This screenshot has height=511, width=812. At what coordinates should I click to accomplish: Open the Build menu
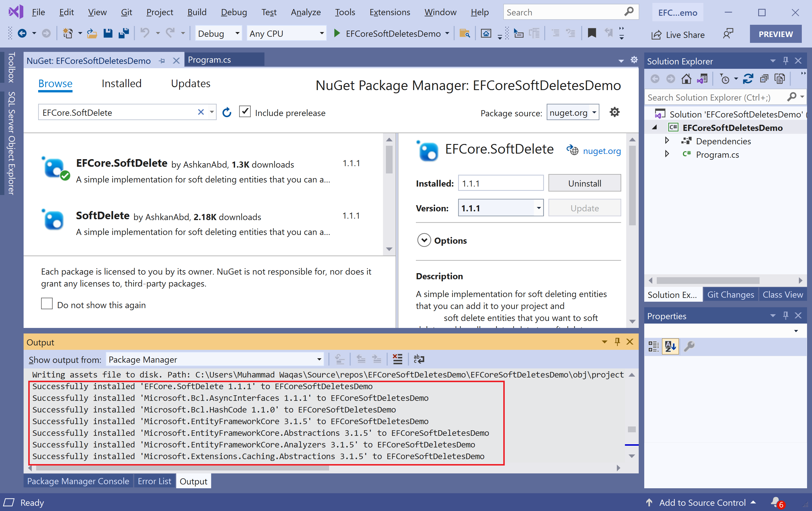coord(197,12)
